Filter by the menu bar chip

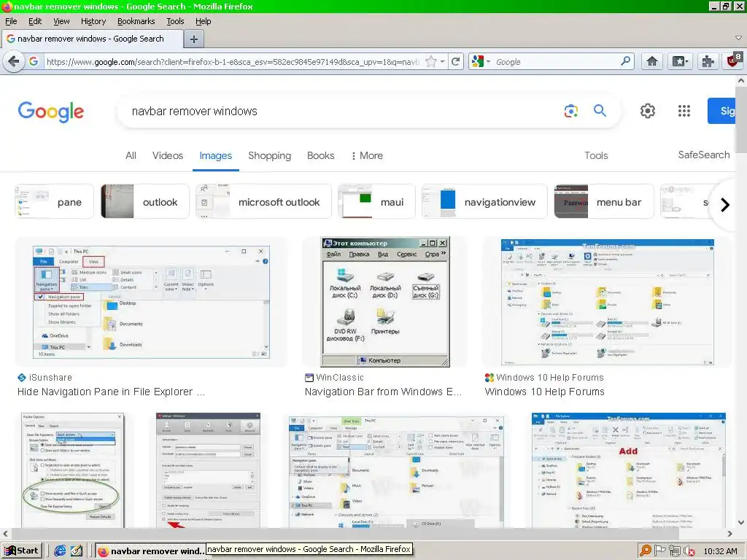click(x=604, y=202)
